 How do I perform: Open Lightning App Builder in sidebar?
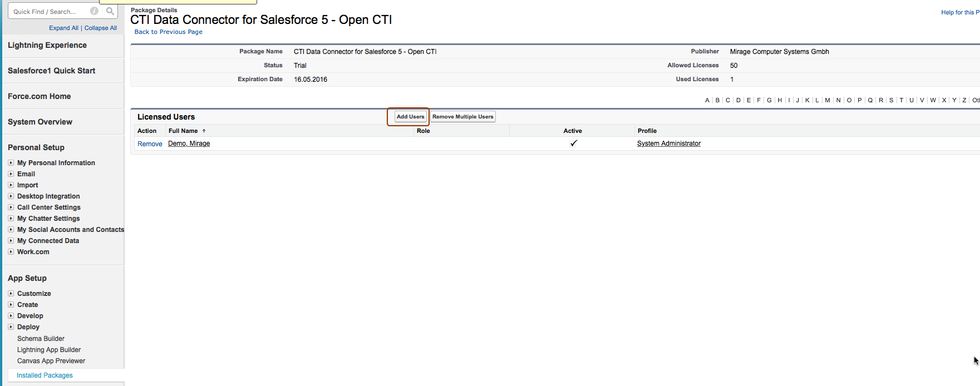[49, 350]
